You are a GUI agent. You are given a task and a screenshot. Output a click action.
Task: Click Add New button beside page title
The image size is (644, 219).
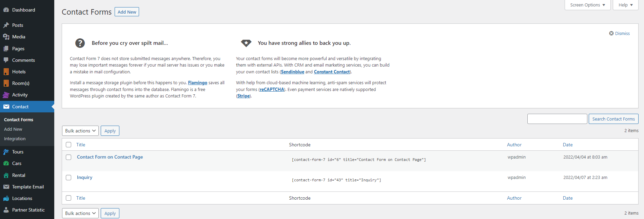(x=127, y=12)
